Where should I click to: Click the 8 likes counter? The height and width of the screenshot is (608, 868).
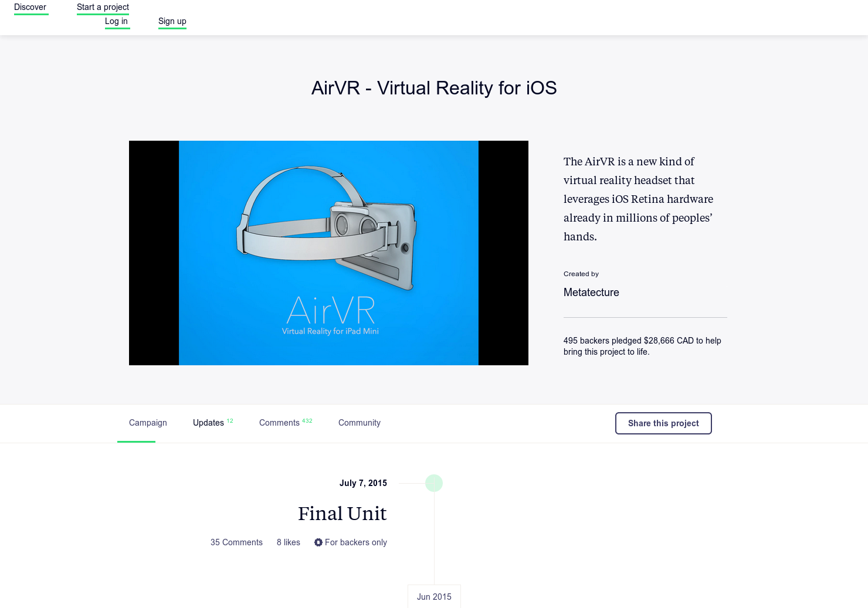(288, 542)
